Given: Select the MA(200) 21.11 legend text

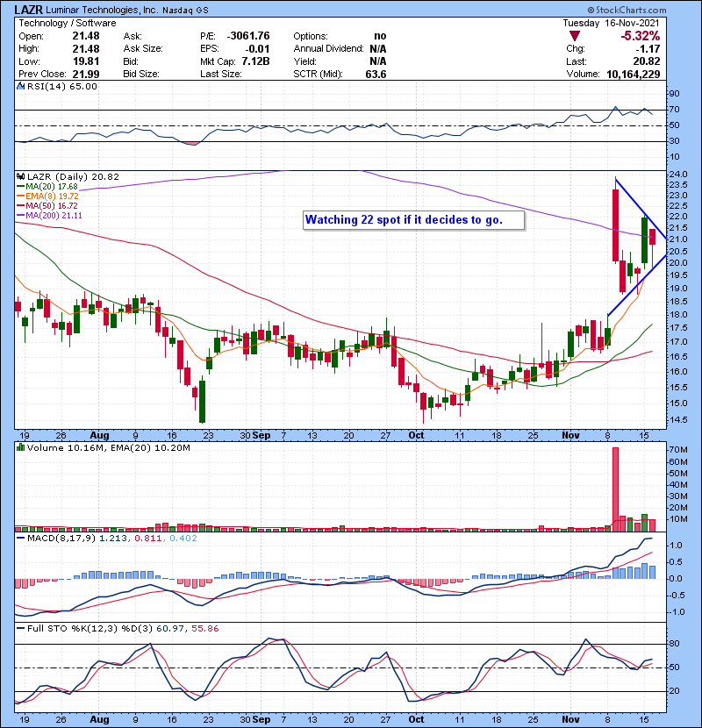Looking at the screenshot, I should pyautogui.click(x=54, y=216).
